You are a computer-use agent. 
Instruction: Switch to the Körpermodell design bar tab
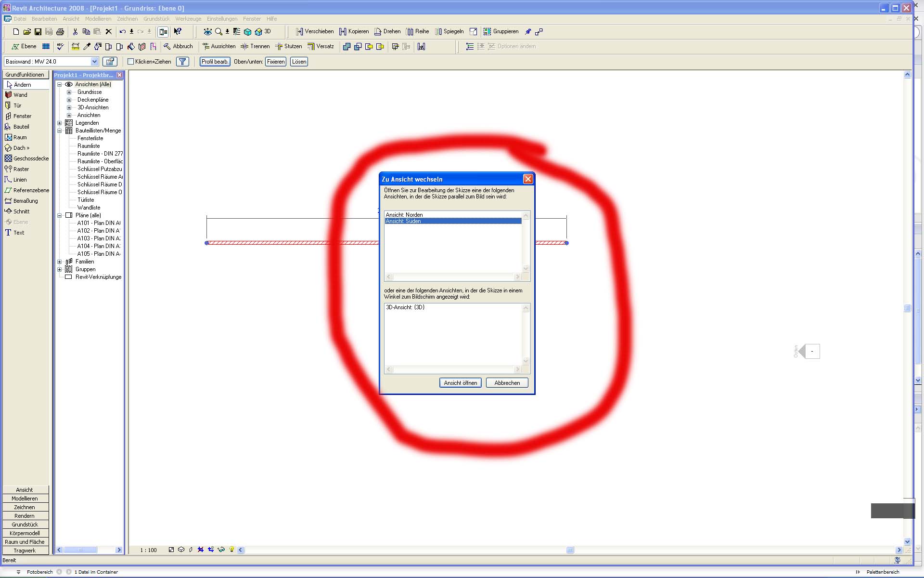25,533
